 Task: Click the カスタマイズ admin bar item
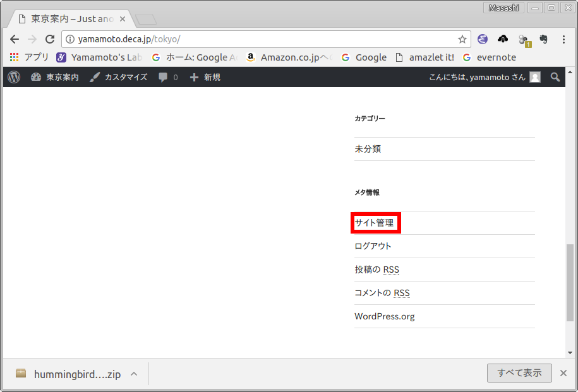tap(119, 77)
